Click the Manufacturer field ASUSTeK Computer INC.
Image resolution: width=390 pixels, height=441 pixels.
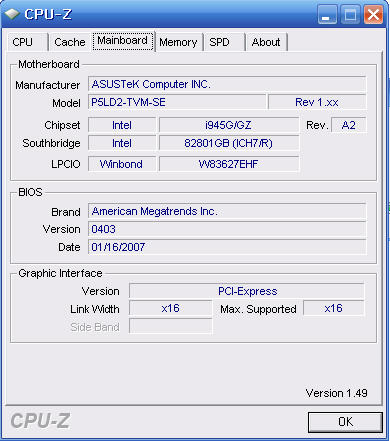227,84
